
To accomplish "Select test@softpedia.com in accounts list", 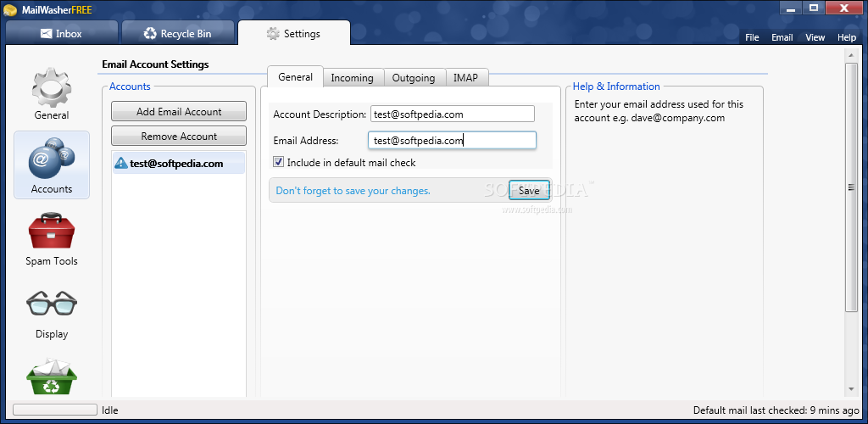I will [178, 164].
